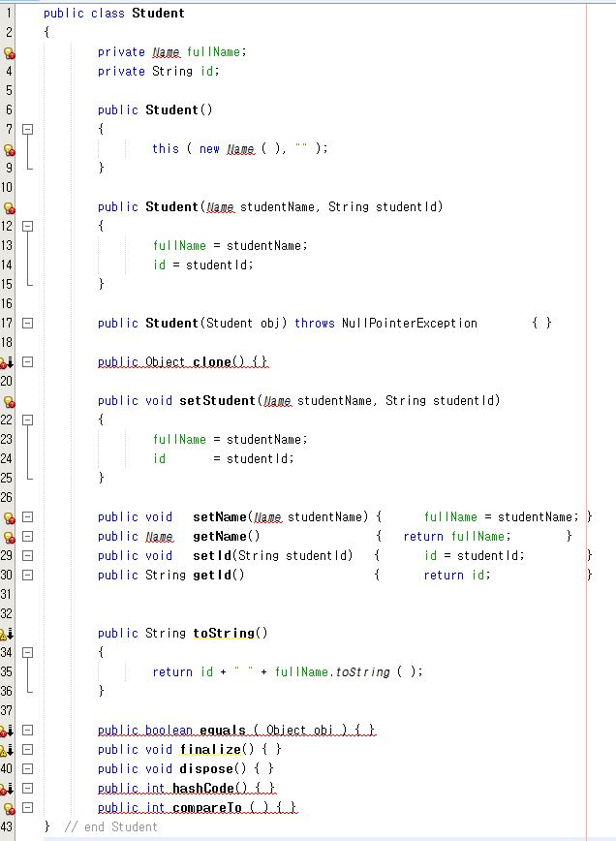Collapse fold toggle on line 12 constructor body
The image size is (616, 841).
(x=27, y=227)
